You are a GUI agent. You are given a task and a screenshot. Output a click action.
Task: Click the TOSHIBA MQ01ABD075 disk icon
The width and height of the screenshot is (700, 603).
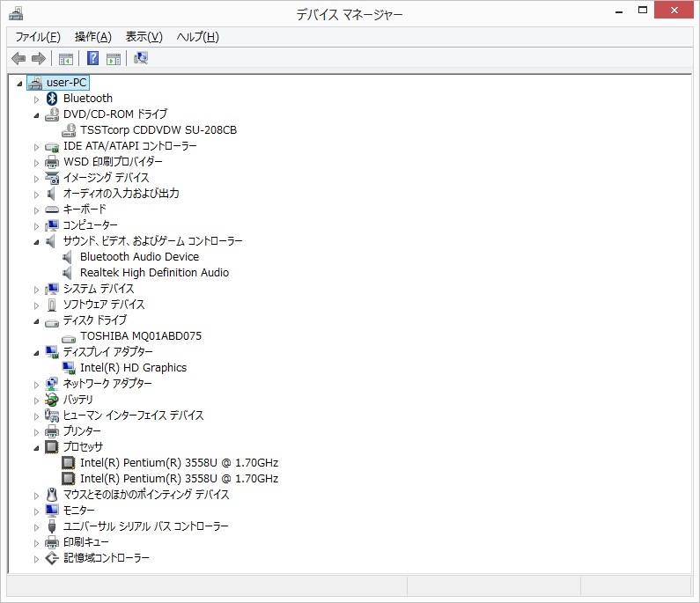point(69,338)
